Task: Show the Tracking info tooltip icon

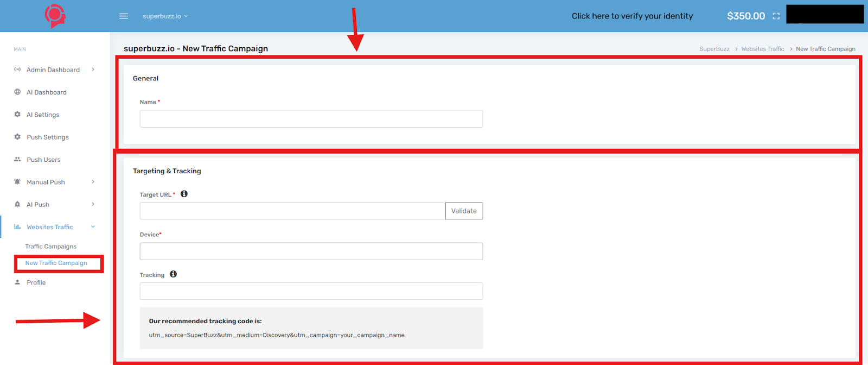Action: [174, 274]
